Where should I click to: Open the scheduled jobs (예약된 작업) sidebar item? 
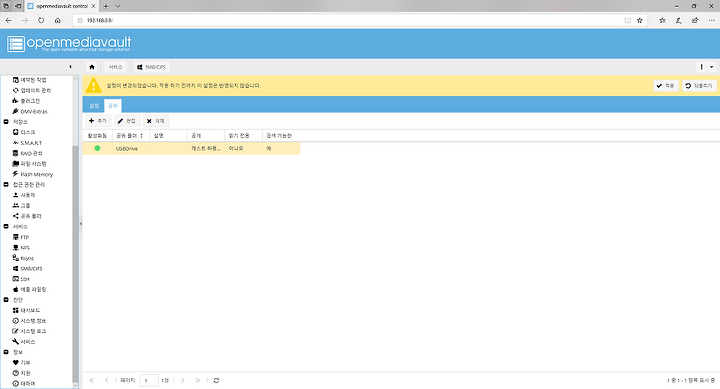[x=29, y=80]
